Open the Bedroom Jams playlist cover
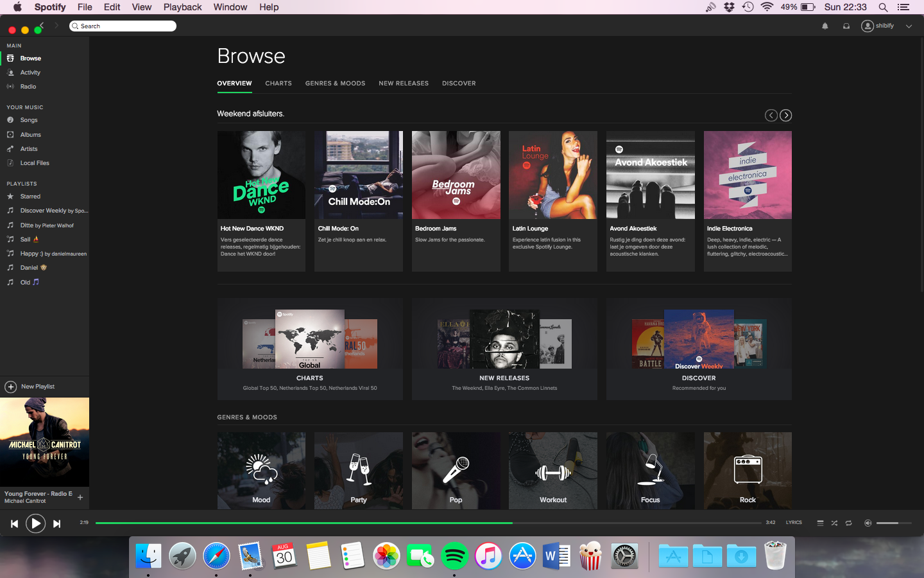This screenshot has width=924, height=578. (456, 175)
